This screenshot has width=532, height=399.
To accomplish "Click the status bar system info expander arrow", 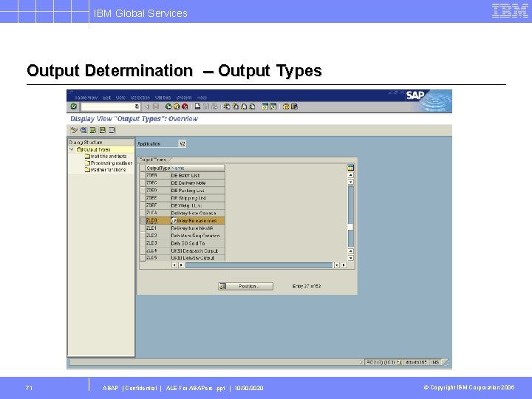I will click(361, 362).
